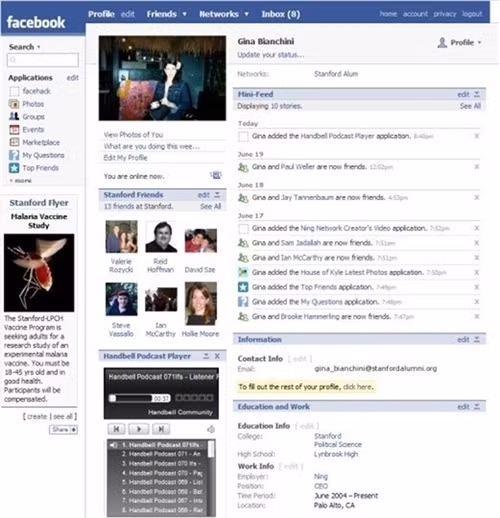Collapse the Information section

(477, 339)
